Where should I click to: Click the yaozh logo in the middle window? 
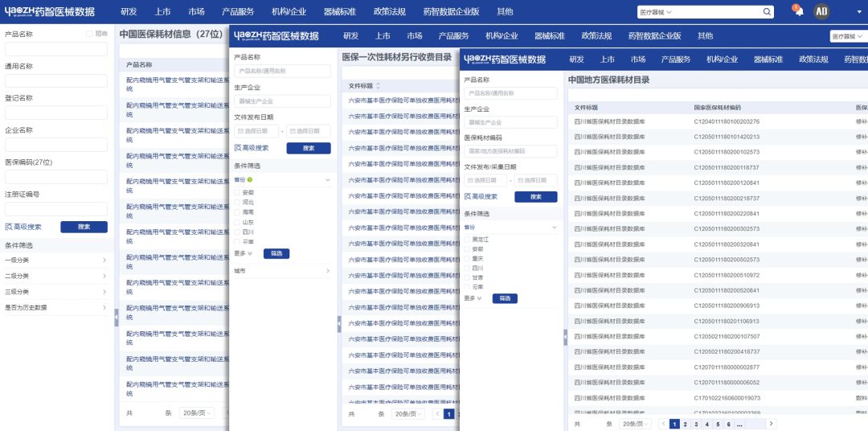pos(276,36)
